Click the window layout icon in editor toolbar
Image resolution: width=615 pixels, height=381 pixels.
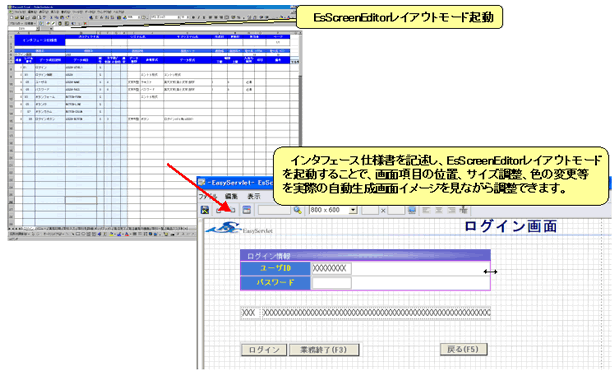point(246,210)
